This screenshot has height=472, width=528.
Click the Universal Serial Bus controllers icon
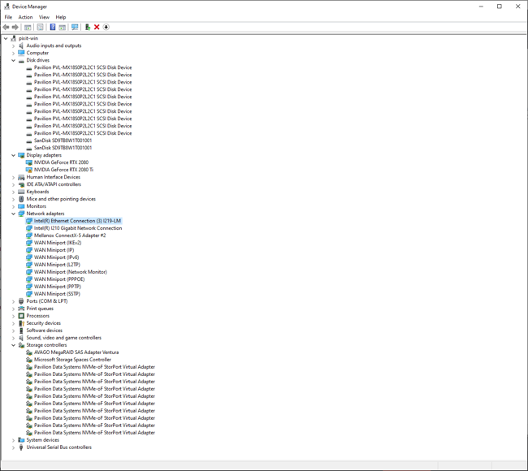coord(21,447)
